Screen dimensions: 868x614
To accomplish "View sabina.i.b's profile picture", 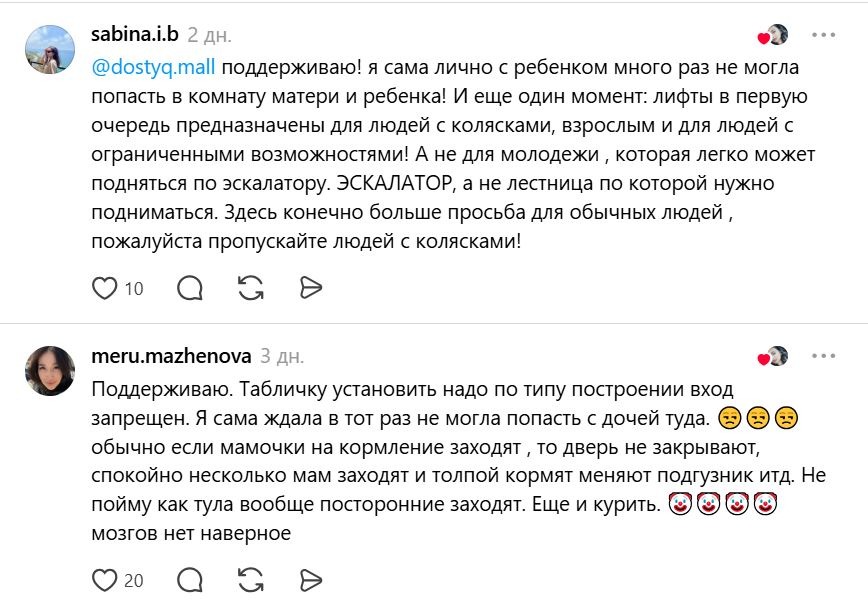I will [x=50, y=49].
